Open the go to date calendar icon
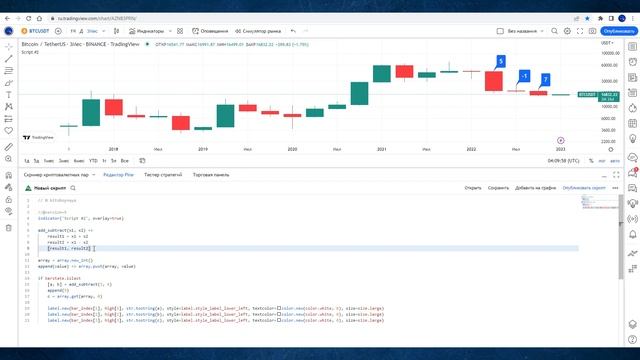 click(142, 161)
